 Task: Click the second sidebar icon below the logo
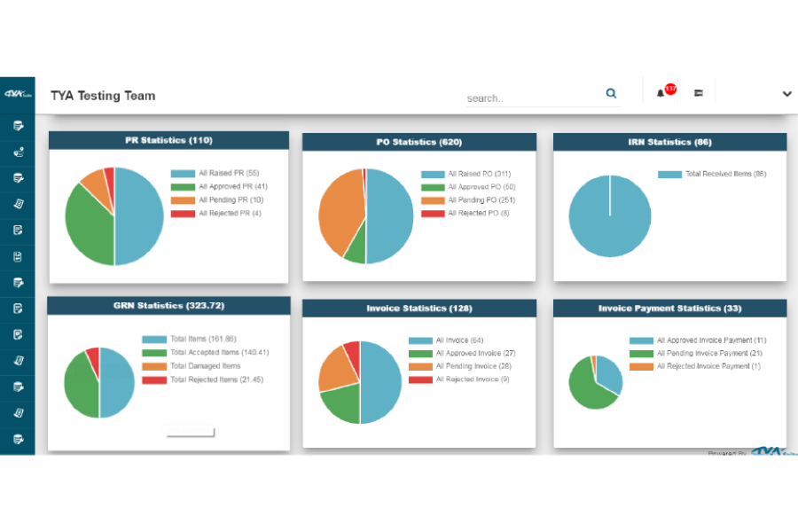click(18, 151)
